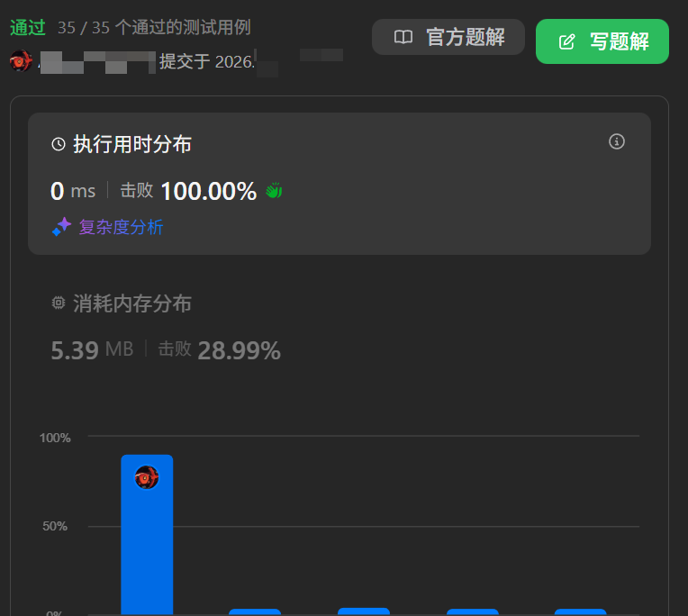Click the chip icon beside 消耗内存分布
Screen dimensions: 688x616
(x=59, y=303)
